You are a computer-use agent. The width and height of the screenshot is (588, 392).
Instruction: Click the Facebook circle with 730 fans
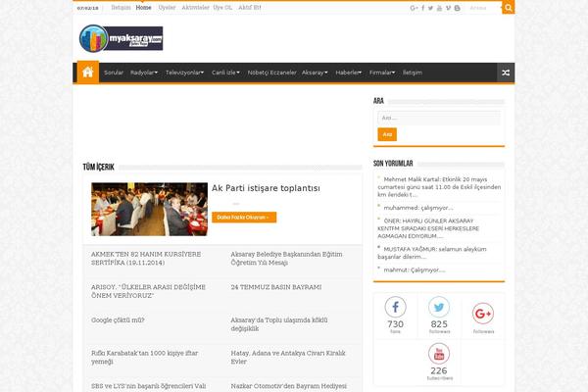395,307
